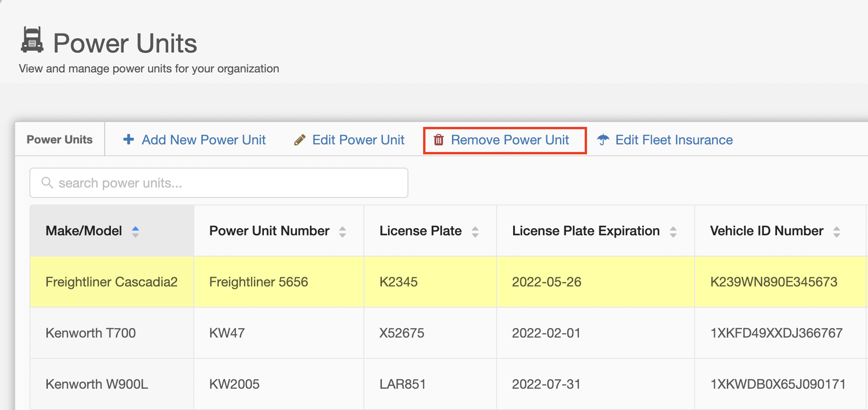Sort by Power Unit Number header

[x=279, y=231]
